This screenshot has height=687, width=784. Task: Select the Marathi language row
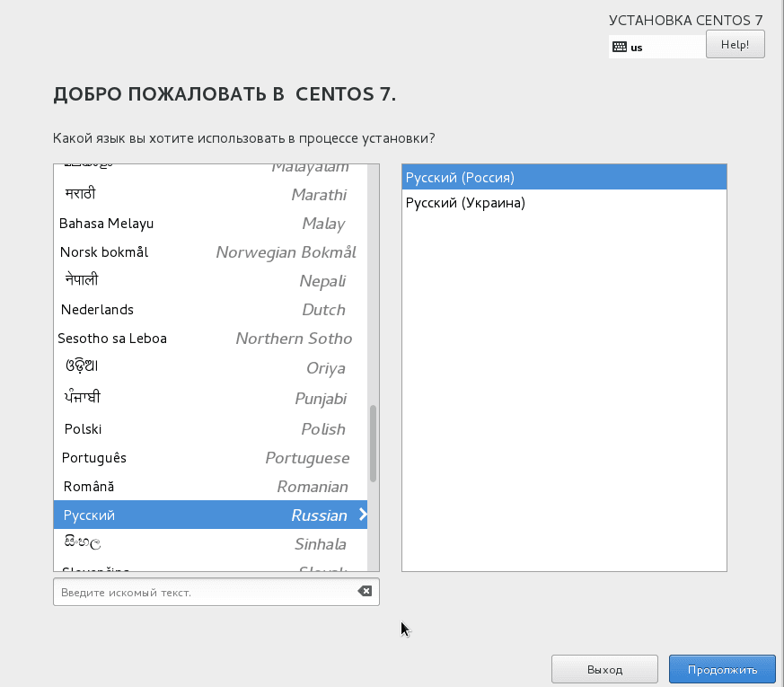210,194
